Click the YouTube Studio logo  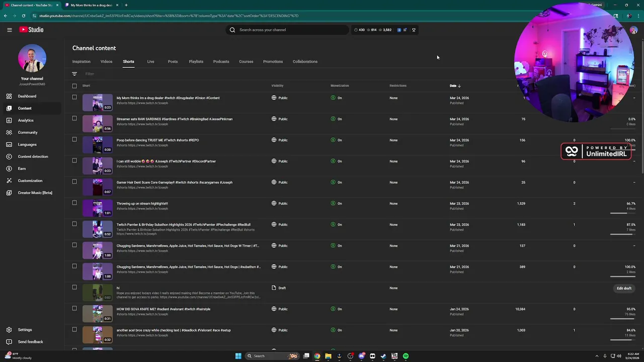tap(31, 30)
